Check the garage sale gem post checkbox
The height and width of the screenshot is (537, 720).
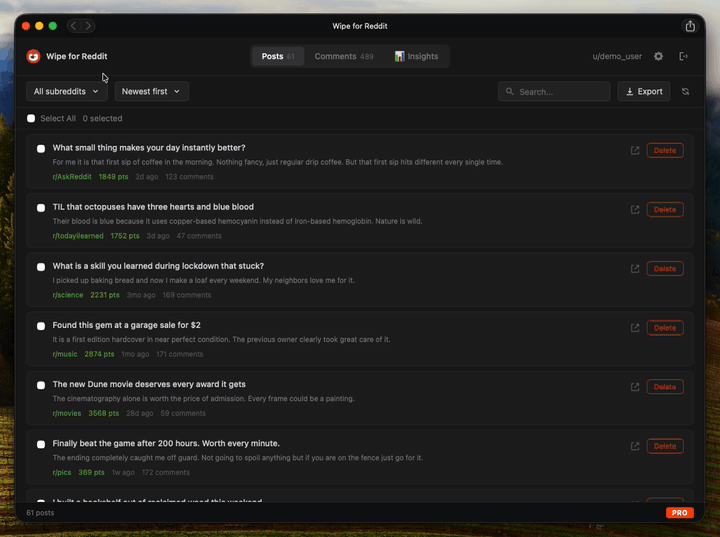41,326
